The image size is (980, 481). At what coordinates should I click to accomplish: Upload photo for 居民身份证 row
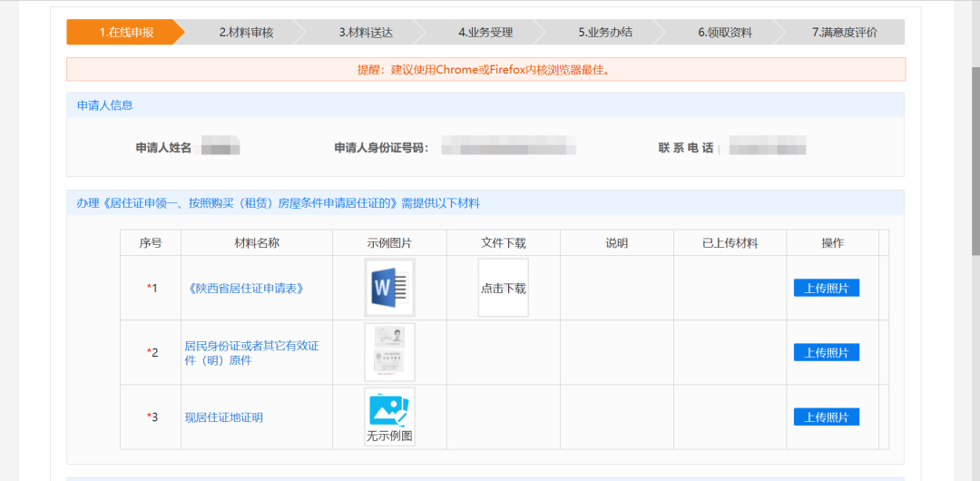[827, 352]
